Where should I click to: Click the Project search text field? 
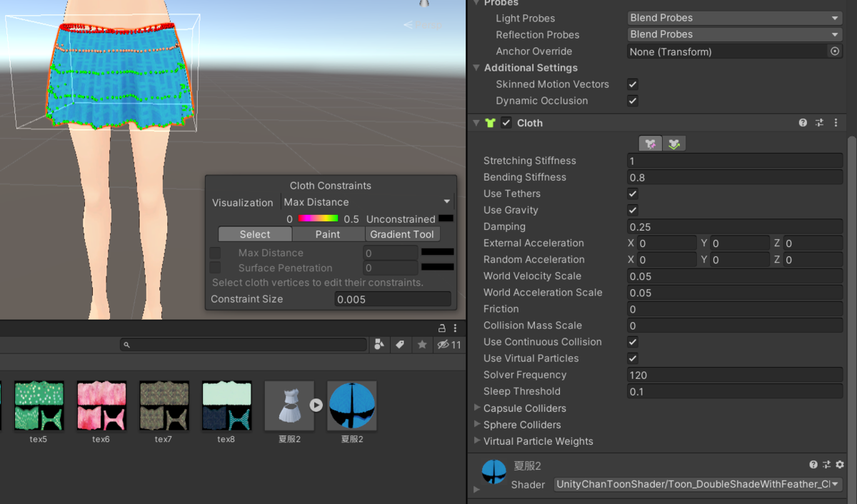click(244, 345)
